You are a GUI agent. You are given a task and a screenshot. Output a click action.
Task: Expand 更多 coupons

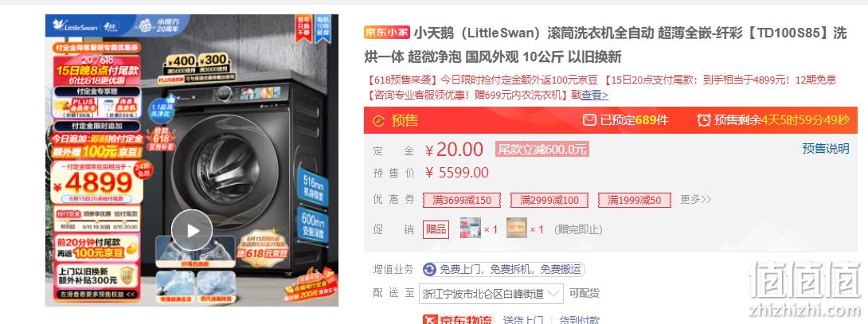coord(695,199)
